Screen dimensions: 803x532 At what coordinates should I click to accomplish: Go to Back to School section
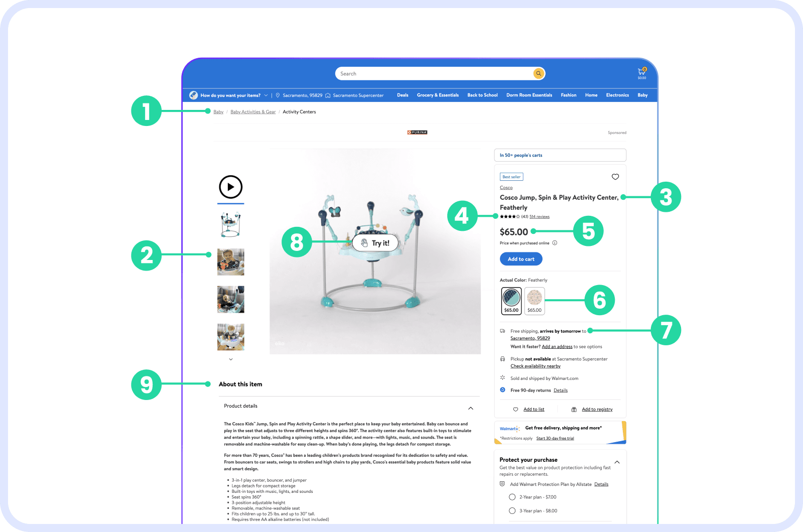coord(482,95)
